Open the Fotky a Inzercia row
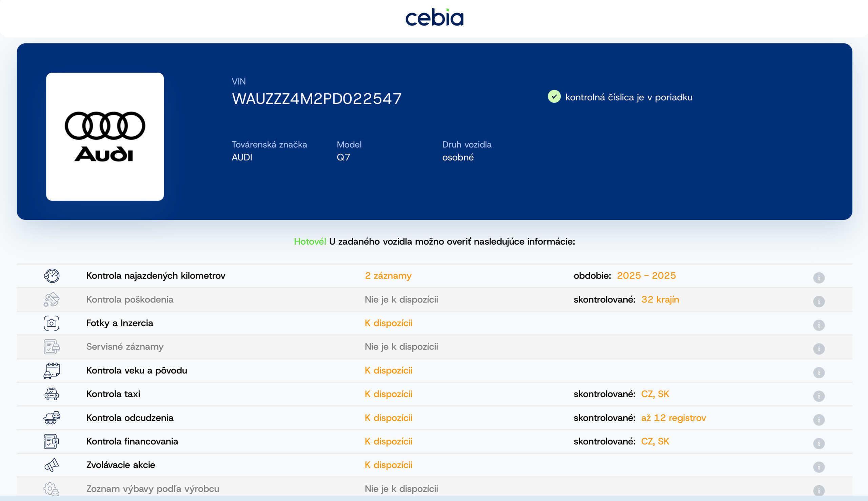Viewport: 868px width, 501px height. click(x=120, y=323)
